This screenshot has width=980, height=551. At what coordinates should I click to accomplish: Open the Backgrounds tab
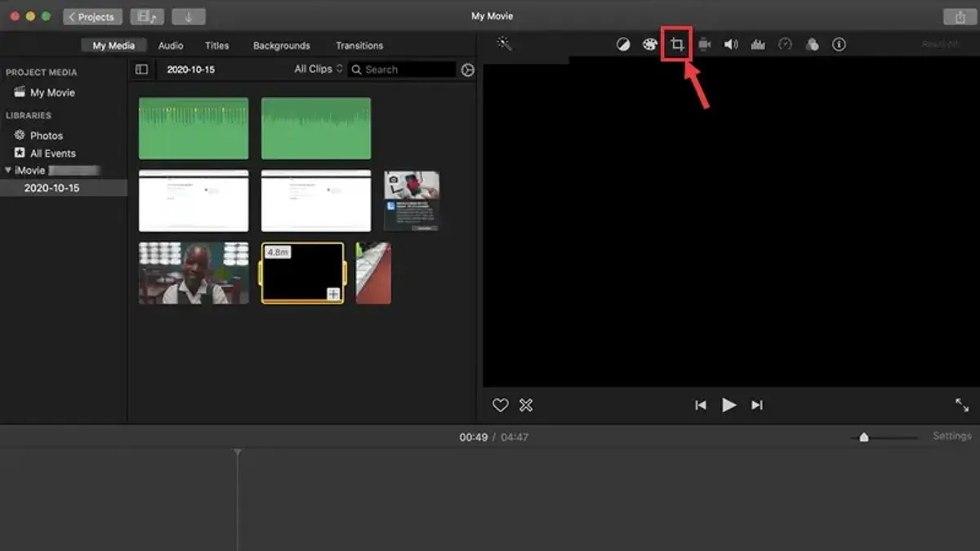pyautogui.click(x=282, y=46)
